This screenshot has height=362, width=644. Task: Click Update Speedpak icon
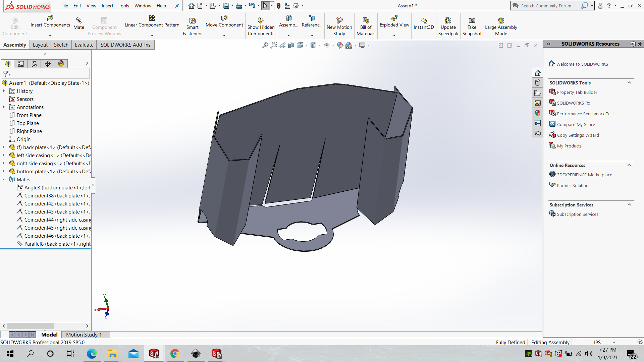pyautogui.click(x=448, y=27)
